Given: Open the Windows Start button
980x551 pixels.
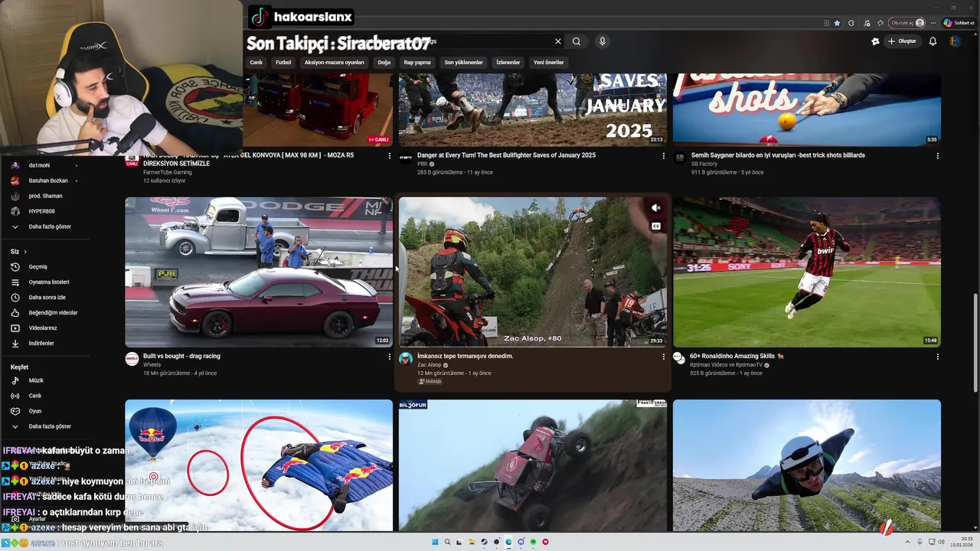Looking at the screenshot, I should (435, 542).
